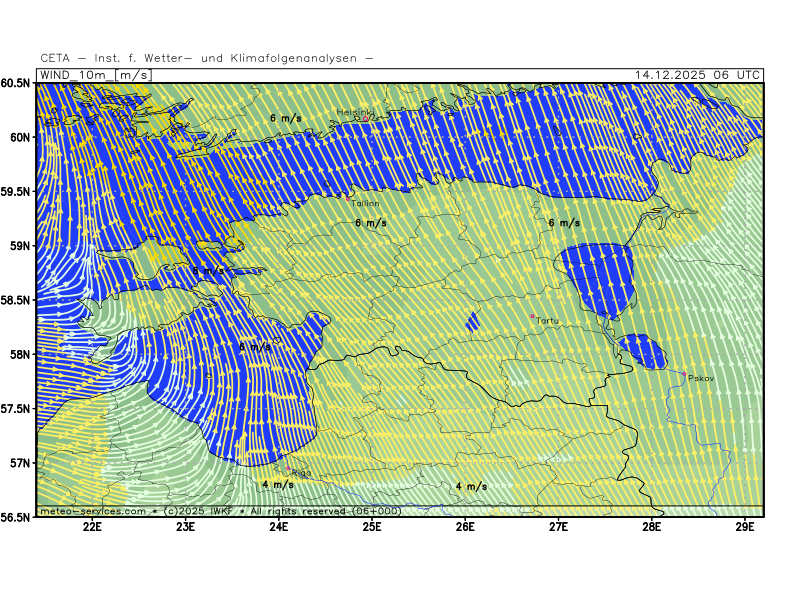
Task: Click the 6 m/s label left of Helsinki
Action: [x=285, y=118]
